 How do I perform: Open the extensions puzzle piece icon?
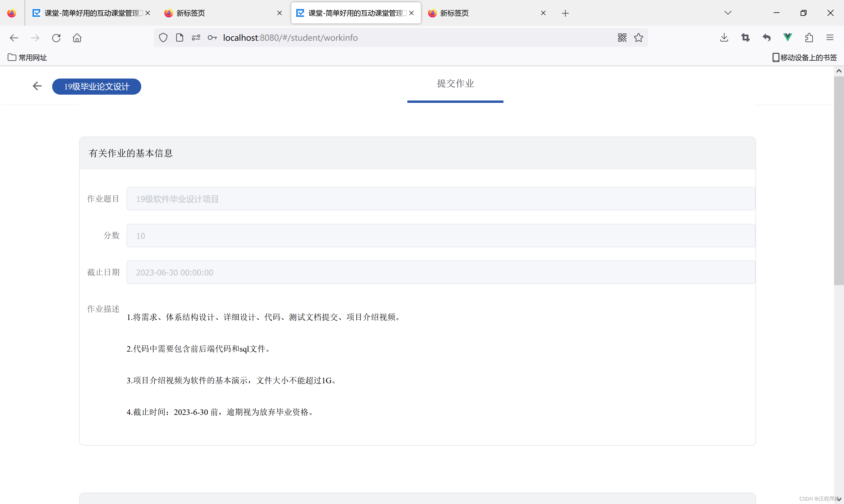point(809,38)
